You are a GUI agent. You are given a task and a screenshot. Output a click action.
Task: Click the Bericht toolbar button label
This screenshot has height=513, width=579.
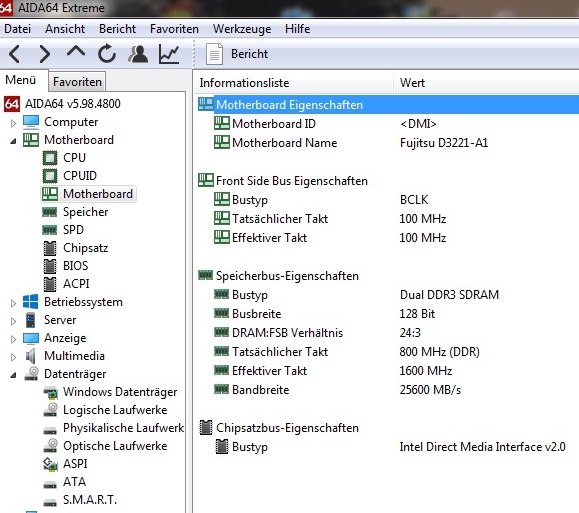click(249, 54)
